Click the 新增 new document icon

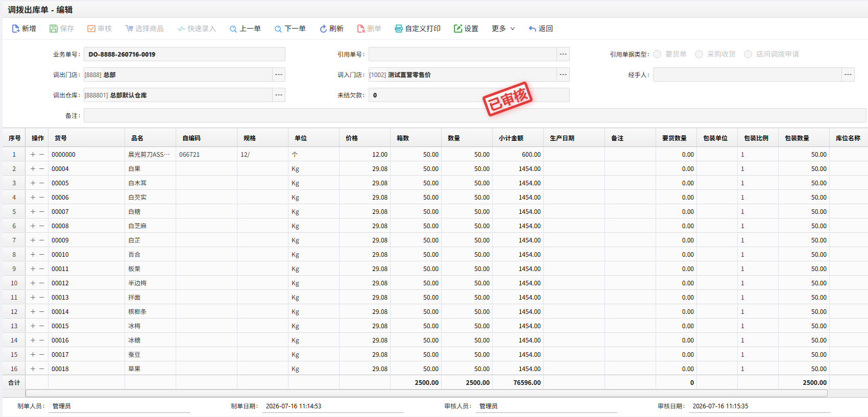pyautogui.click(x=16, y=29)
